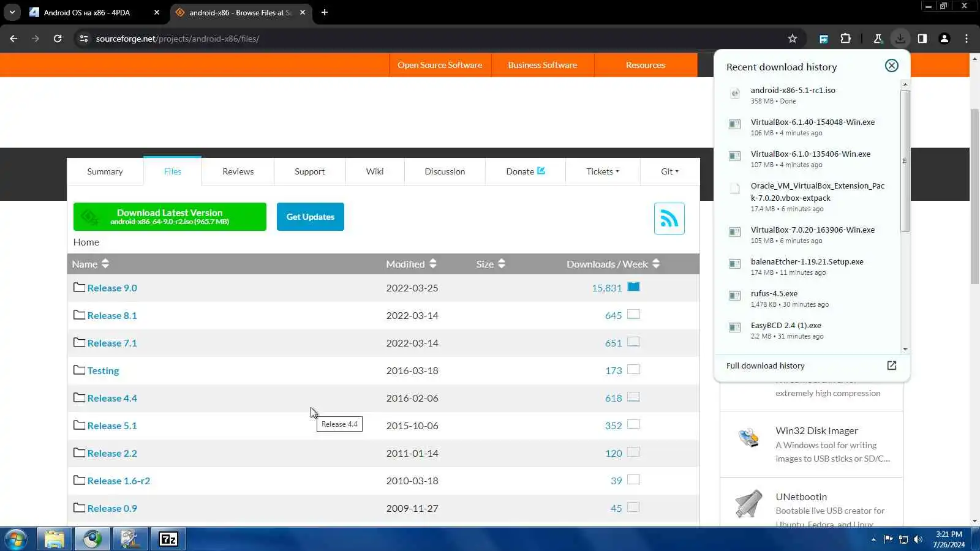This screenshot has width=980, height=551.
Task: Switch to the Discussion tab
Action: coord(445,171)
